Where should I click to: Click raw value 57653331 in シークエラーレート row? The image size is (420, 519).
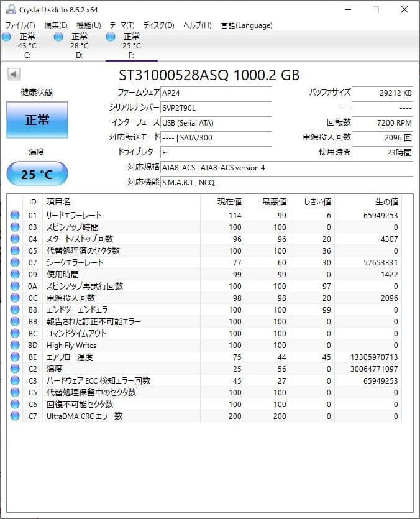point(381,263)
